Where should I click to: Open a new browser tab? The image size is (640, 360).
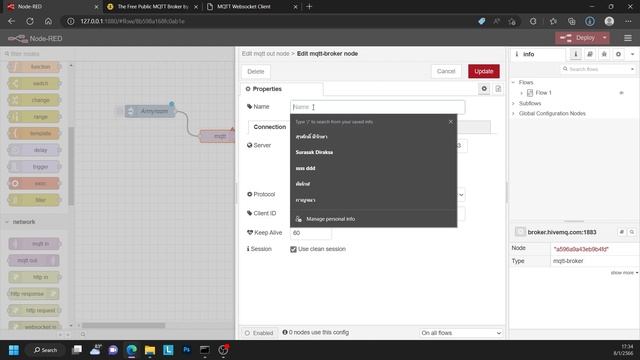point(309,7)
